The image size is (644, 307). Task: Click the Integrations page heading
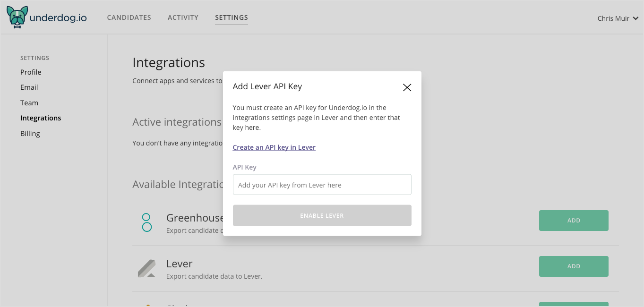[169, 62]
